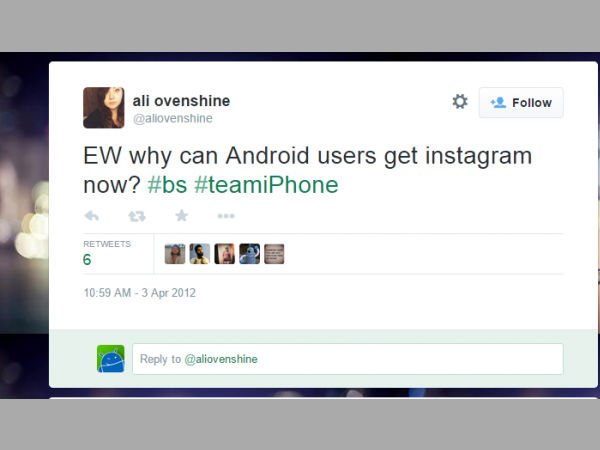Open the bearded man retweeter avatar

click(200, 254)
